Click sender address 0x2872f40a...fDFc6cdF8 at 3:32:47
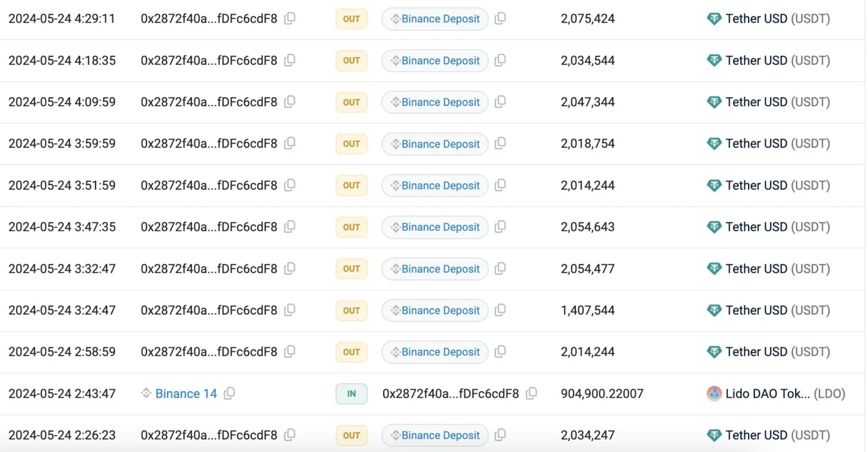This screenshot has height=452, width=868. [209, 269]
